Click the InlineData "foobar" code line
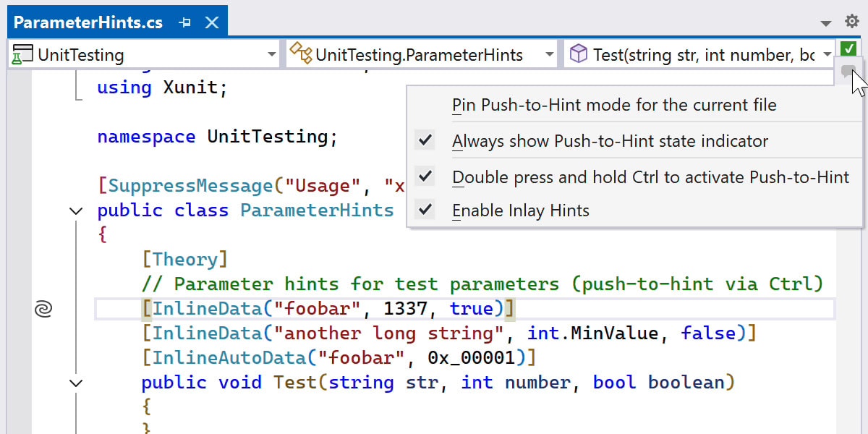This screenshot has width=868, height=434. point(327,310)
